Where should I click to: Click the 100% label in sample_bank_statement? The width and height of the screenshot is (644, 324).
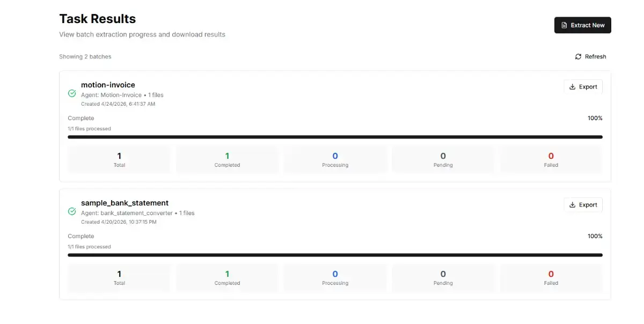pos(595,236)
